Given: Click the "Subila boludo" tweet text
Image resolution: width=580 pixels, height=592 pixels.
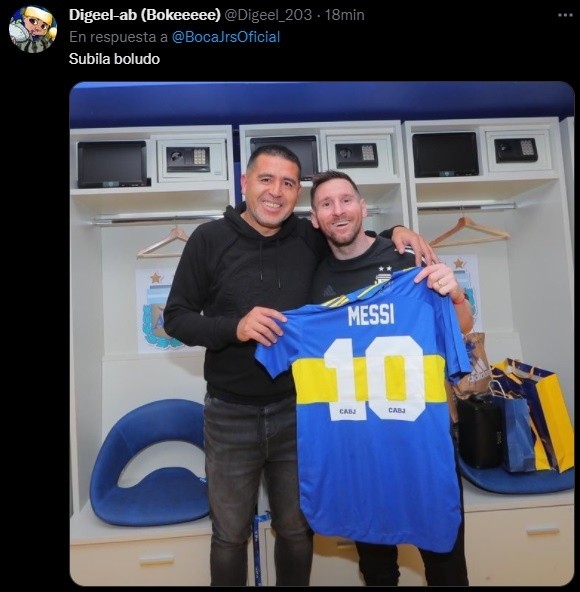Looking at the screenshot, I should coord(114,59).
